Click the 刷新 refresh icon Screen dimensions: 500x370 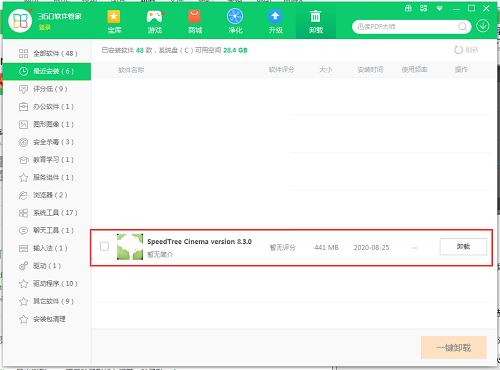point(459,50)
